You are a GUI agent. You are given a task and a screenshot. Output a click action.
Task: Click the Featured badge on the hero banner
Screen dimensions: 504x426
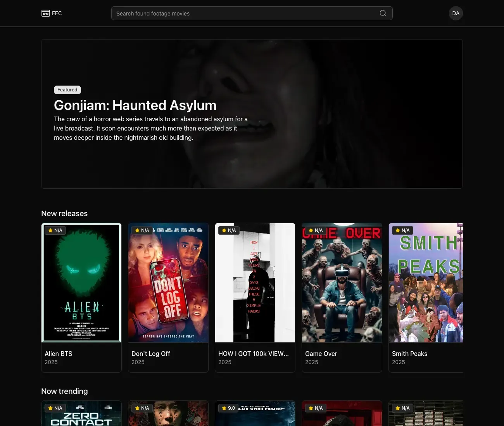67,89
